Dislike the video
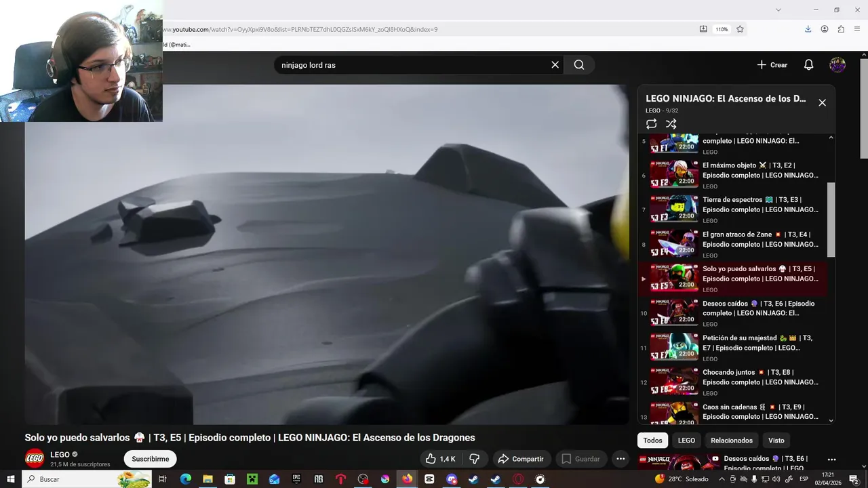The height and width of the screenshot is (488, 868). coord(475,459)
